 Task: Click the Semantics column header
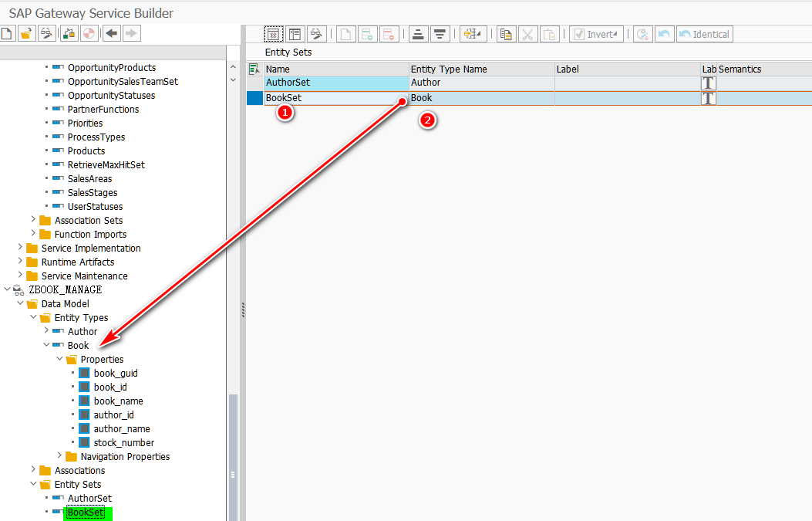point(764,69)
